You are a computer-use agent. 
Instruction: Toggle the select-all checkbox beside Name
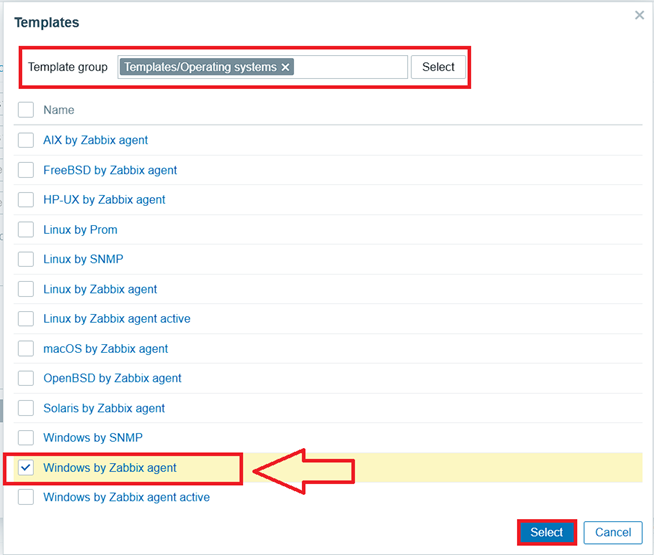[x=26, y=110]
